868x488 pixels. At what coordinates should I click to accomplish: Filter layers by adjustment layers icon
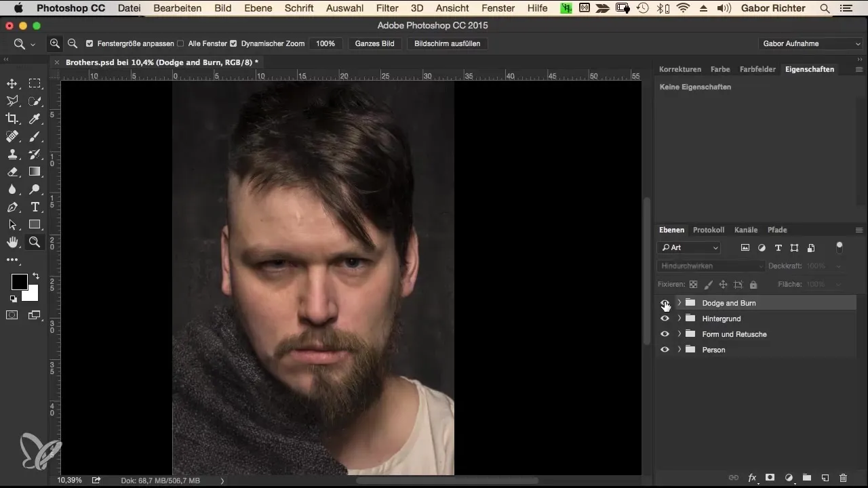point(762,248)
